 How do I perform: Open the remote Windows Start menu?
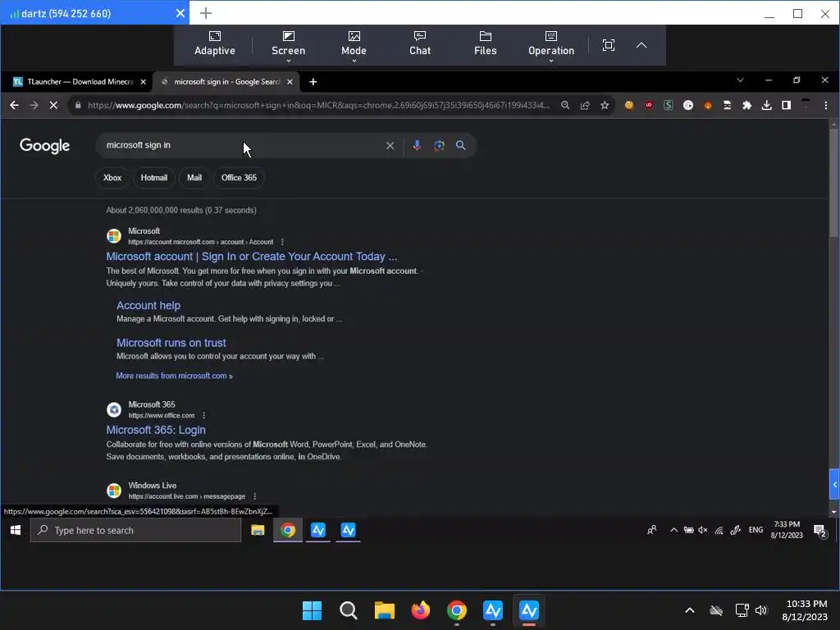[16, 531]
